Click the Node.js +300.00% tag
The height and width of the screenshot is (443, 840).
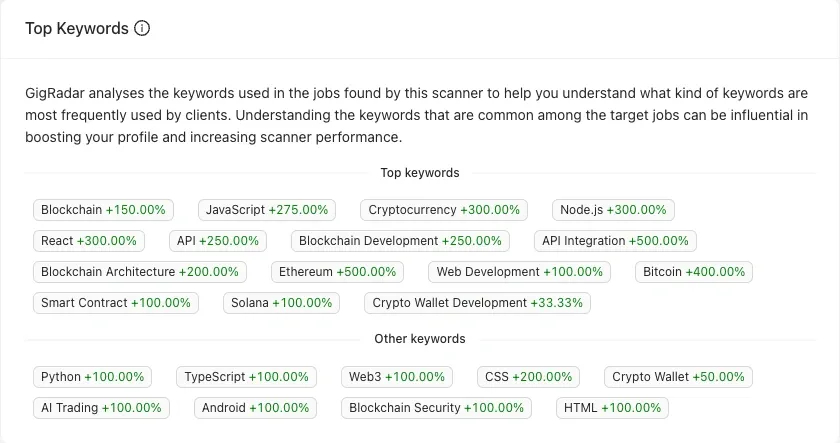(x=613, y=210)
